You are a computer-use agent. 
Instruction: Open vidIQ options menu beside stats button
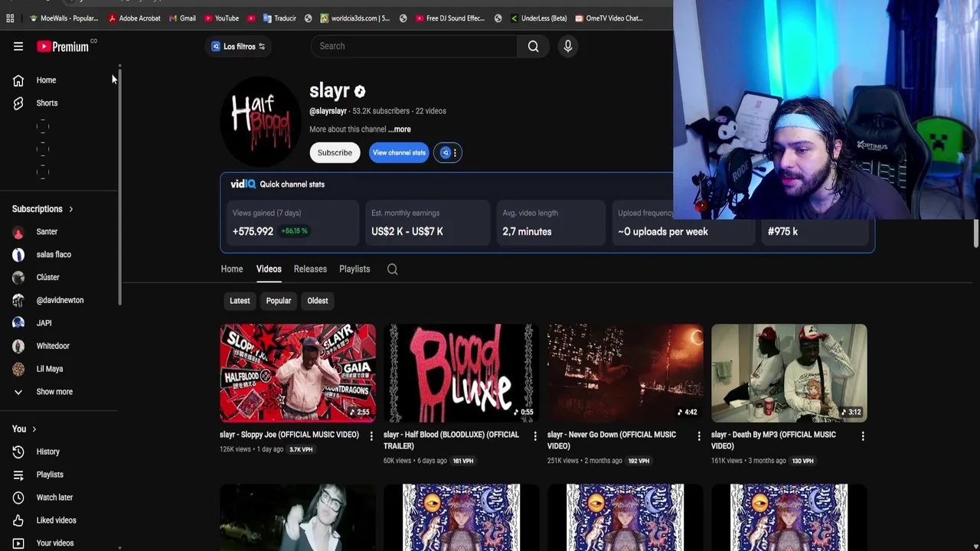(x=447, y=152)
